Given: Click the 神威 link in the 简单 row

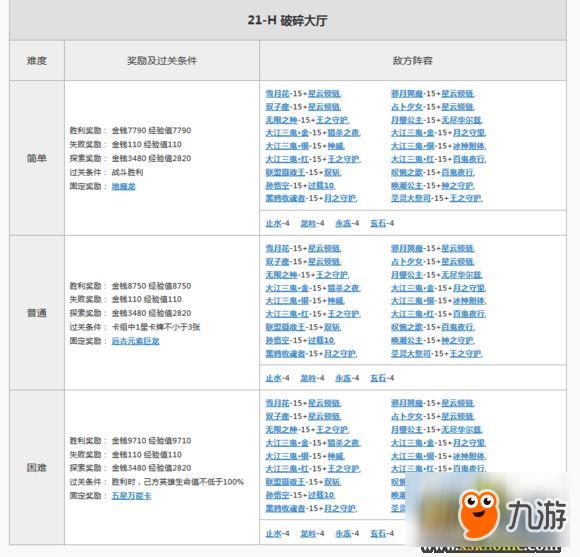Looking at the screenshot, I should click(x=335, y=146).
